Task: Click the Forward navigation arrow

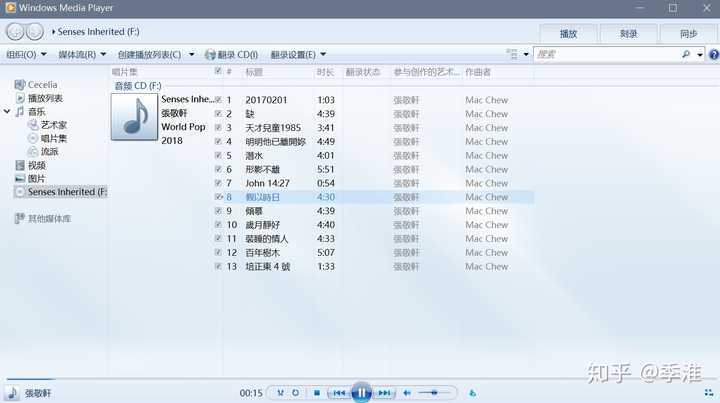Action: click(x=35, y=32)
